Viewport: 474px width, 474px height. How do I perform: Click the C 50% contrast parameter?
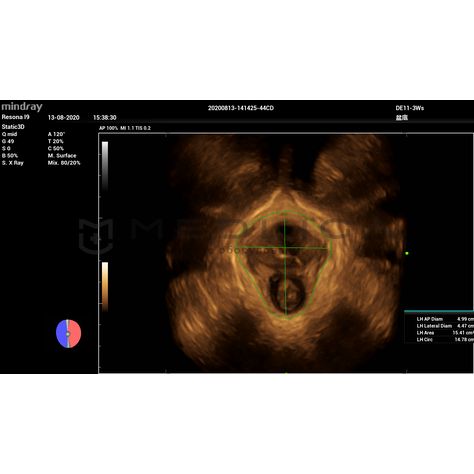[56, 148]
